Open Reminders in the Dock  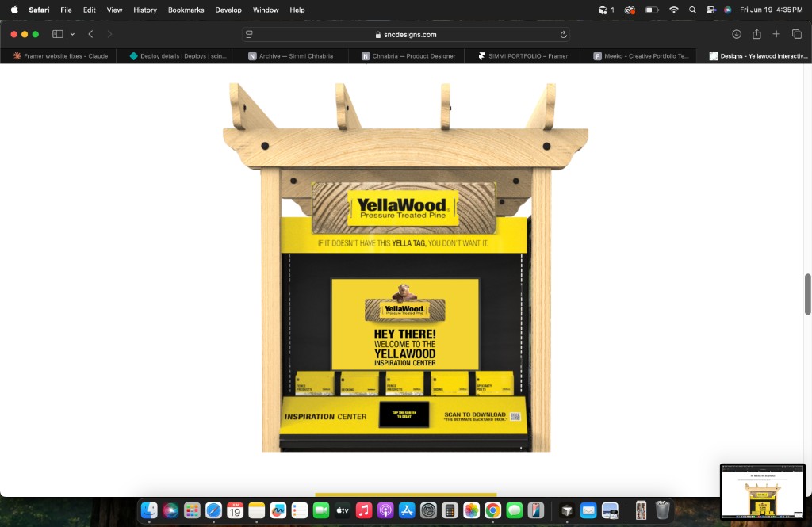[299, 510]
